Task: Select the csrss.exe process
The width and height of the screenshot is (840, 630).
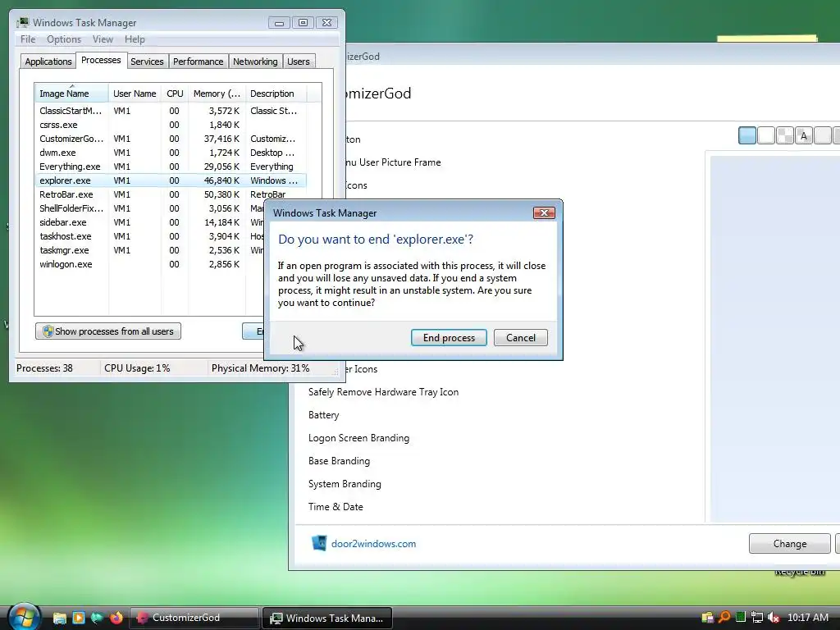Action: (x=171, y=125)
